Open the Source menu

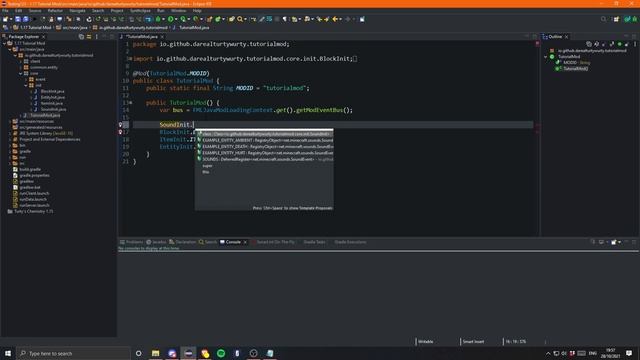pos(35,11)
